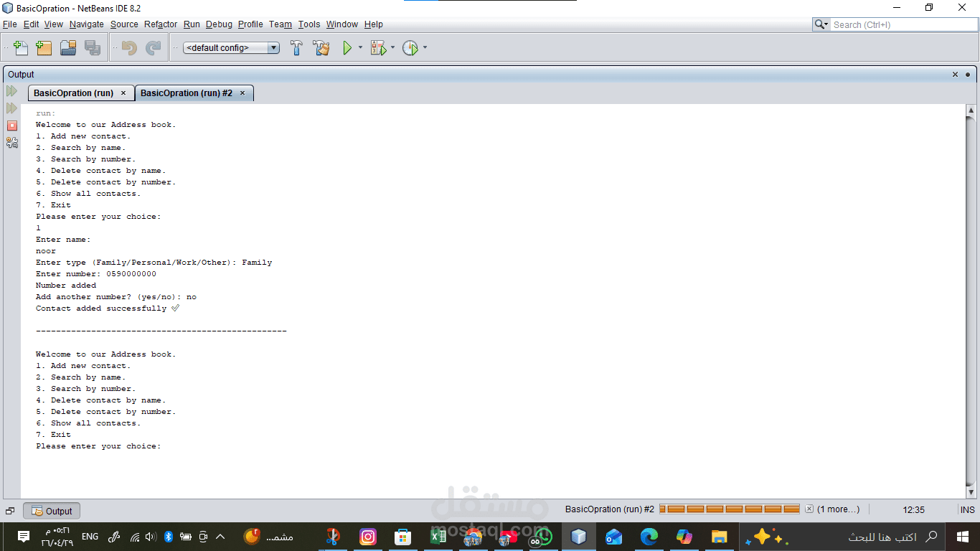This screenshot has width=980, height=551.
Task: Open the Window menu
Action: coord(342,24)
